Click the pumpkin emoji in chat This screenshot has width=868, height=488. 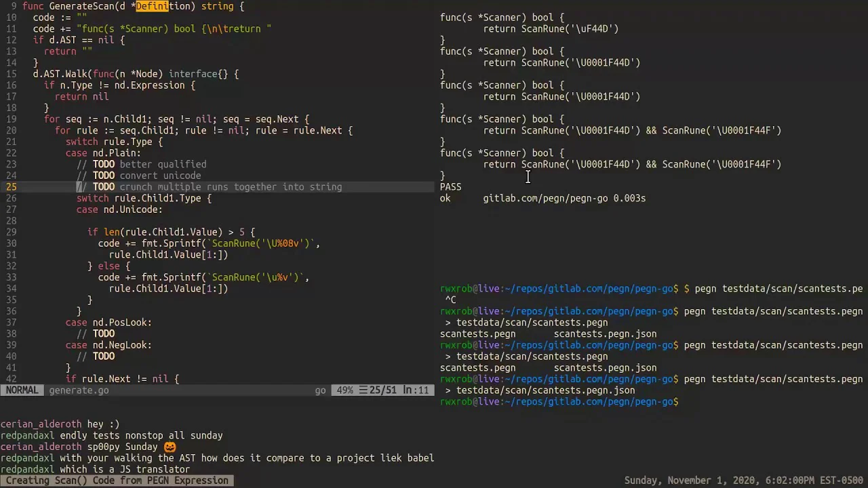point(170,447)
